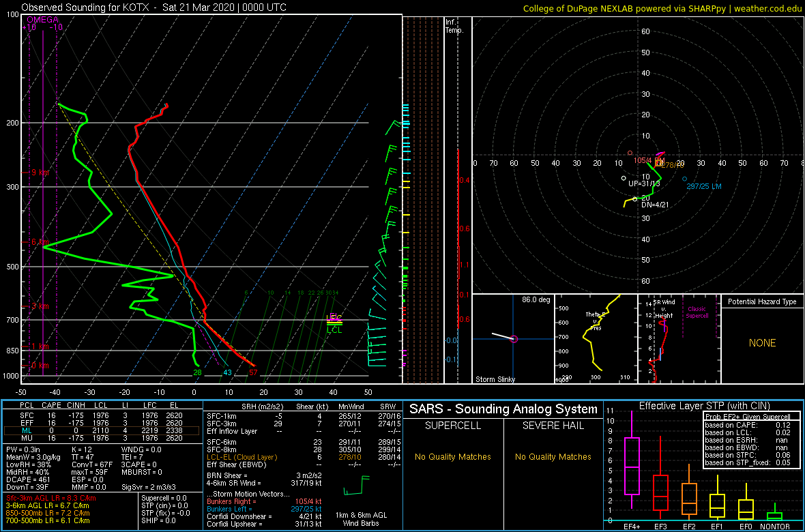Click the 'ConvT = 67F' value
The image size is (805, 532).
click(x=92, y=464)
